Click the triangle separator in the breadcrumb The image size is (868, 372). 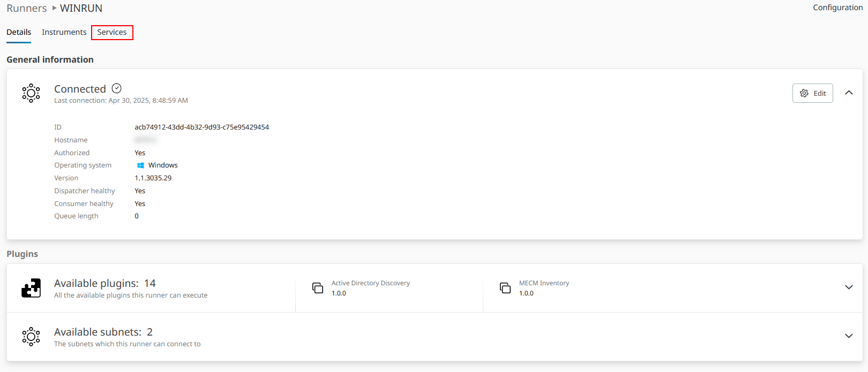54,8
